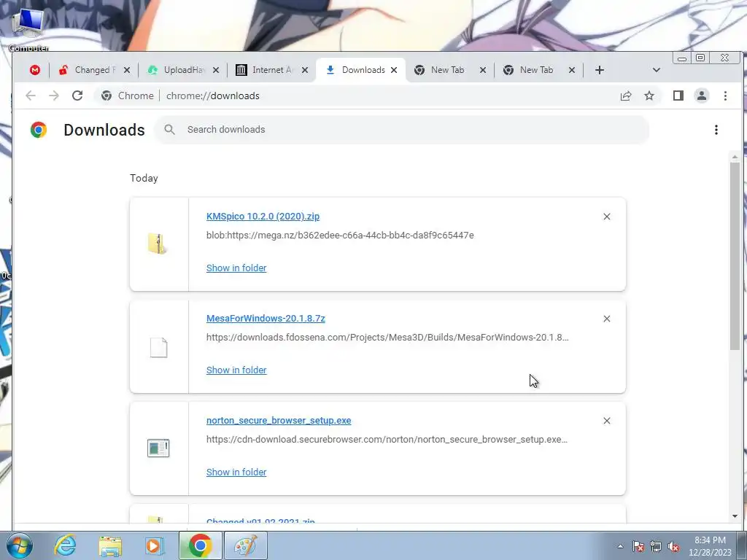Click the Chrome taskbar button
Screen dimensions: 747x560
200,545
